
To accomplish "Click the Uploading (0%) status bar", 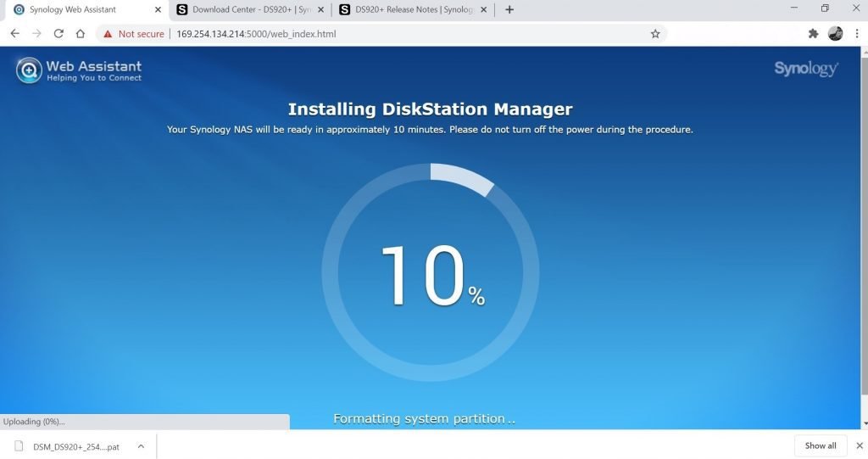I will pos(144,422).
